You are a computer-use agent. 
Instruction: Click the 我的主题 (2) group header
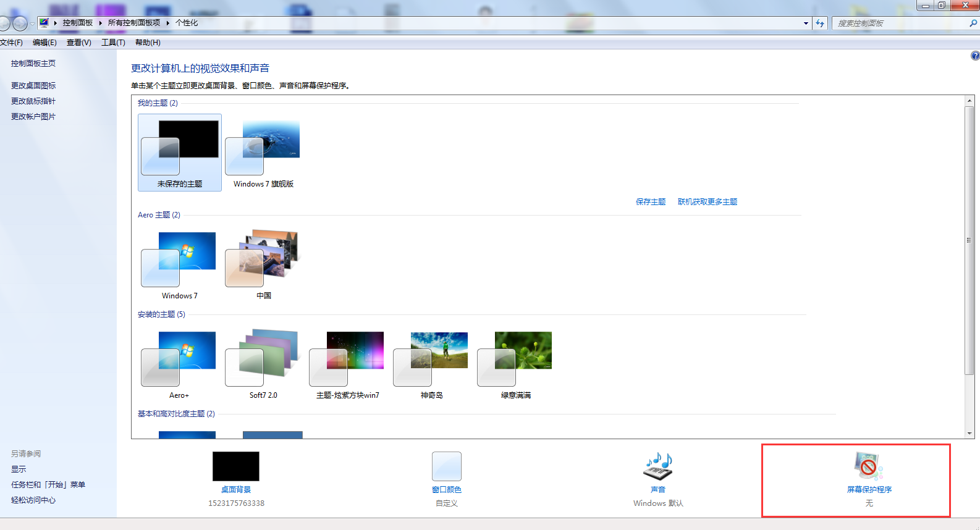(158, 103)
